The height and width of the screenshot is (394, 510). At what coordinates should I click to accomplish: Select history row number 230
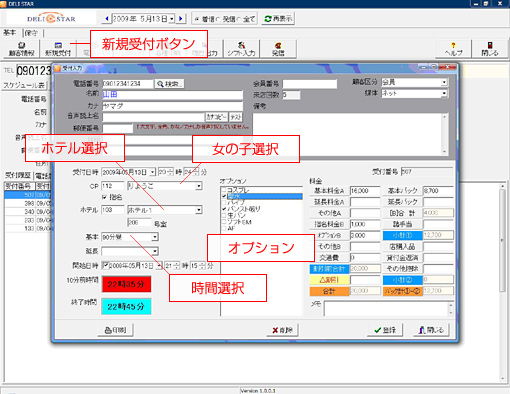click(x=28, y=220)
